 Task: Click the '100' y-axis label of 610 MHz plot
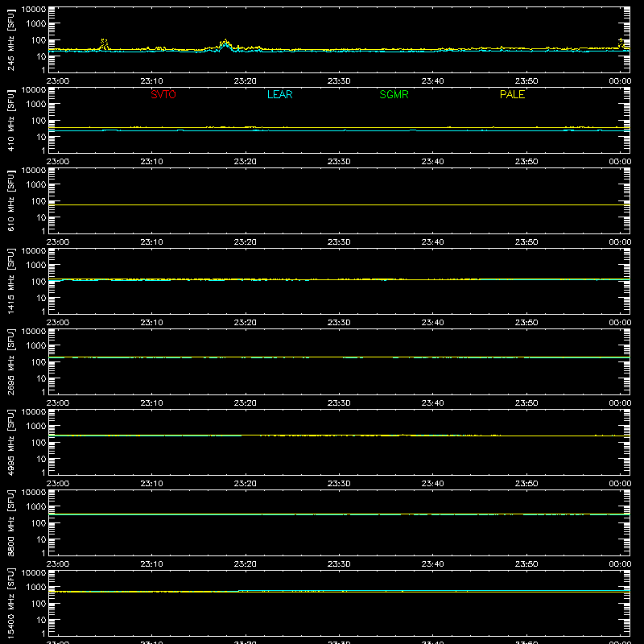39,201
